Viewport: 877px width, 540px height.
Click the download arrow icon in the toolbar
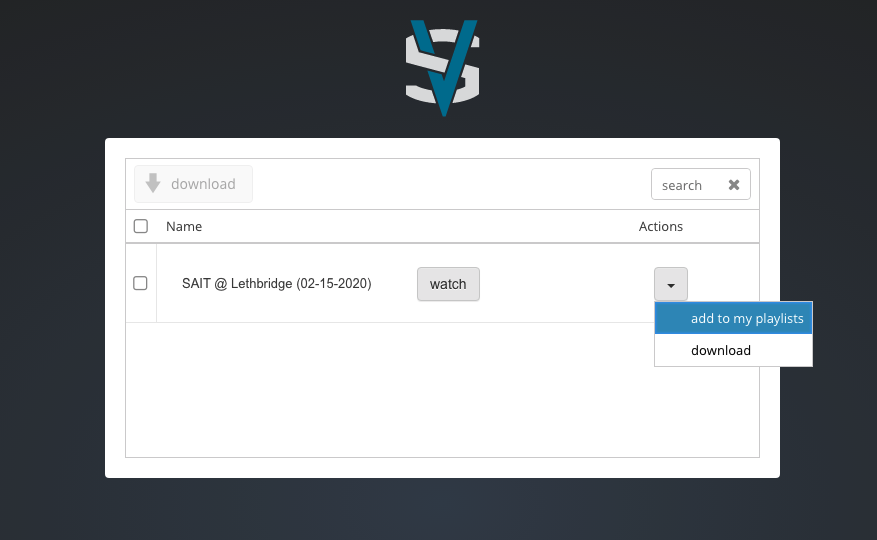click(x=153, y=184)
